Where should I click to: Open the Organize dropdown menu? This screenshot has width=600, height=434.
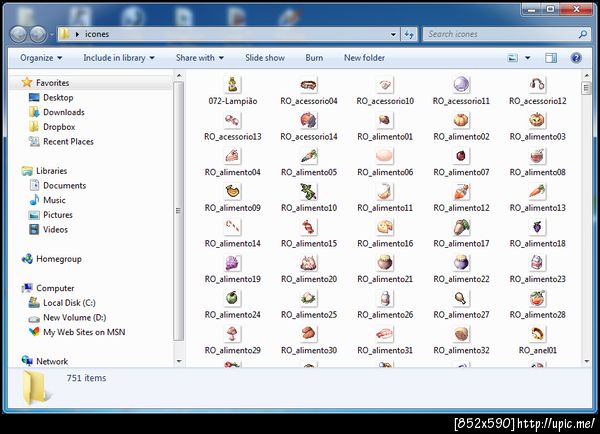[41, 58]
